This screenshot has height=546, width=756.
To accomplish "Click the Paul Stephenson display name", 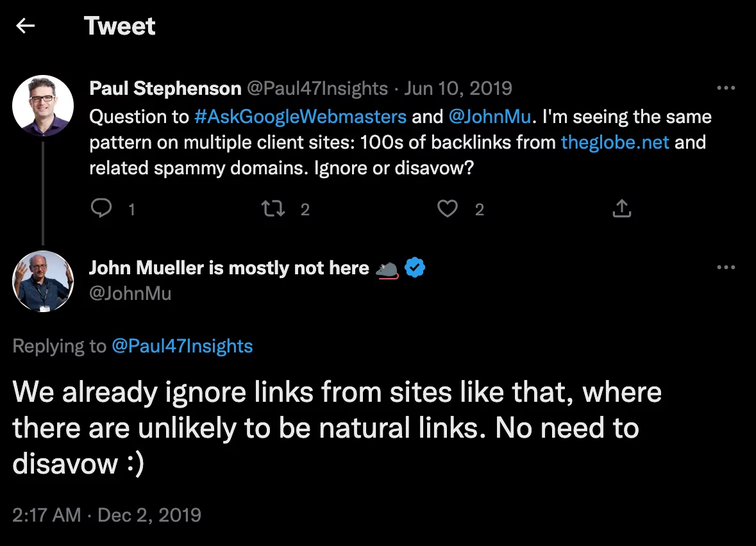I will (x=165, y=88).
